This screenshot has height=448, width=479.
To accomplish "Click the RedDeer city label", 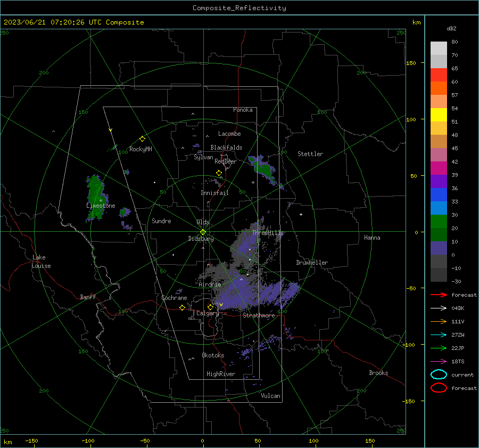I will tap(226, 161).
